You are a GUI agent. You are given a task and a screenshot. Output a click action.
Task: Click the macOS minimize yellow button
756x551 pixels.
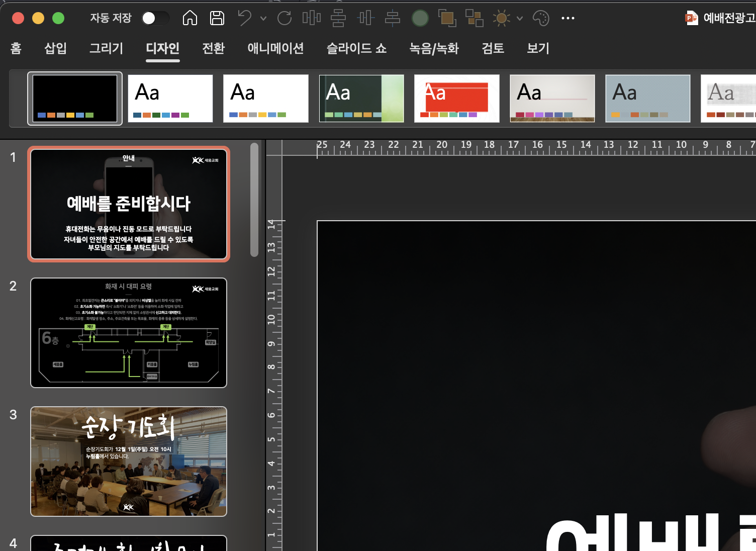click(38, 18)
